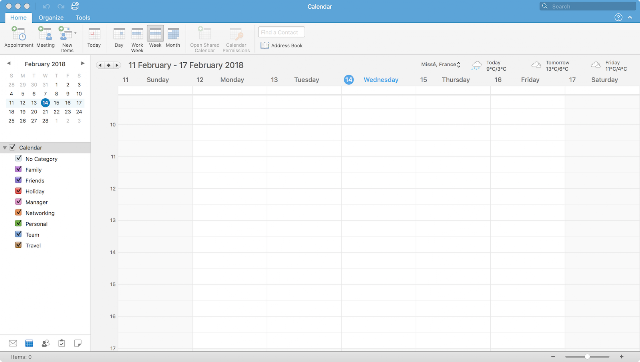
Task: Go to the previous week
Action: (100, 65)
